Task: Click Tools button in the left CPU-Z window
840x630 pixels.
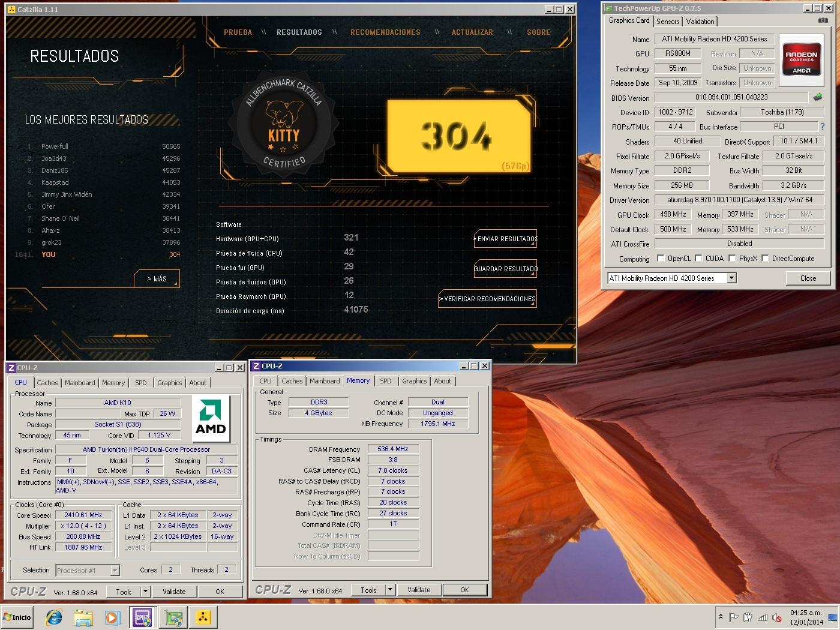Action: point(124,592)
